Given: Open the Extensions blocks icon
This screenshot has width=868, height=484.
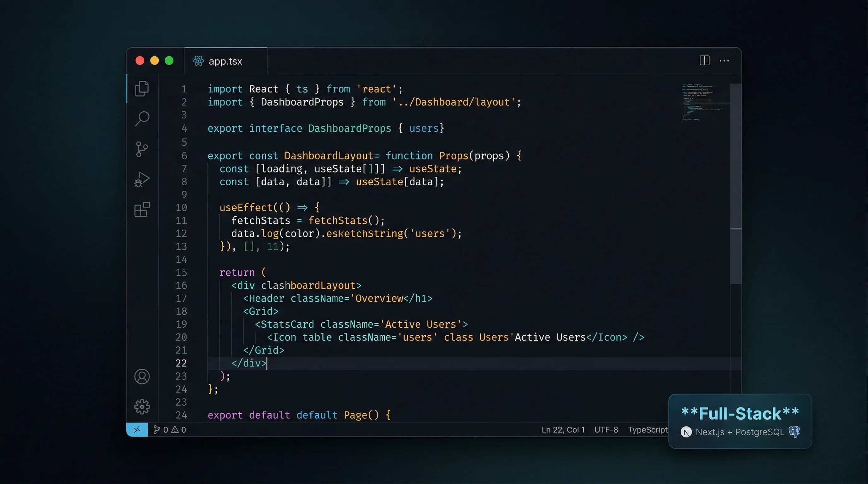Looking at the screenshot, I should tap(142, 209).
